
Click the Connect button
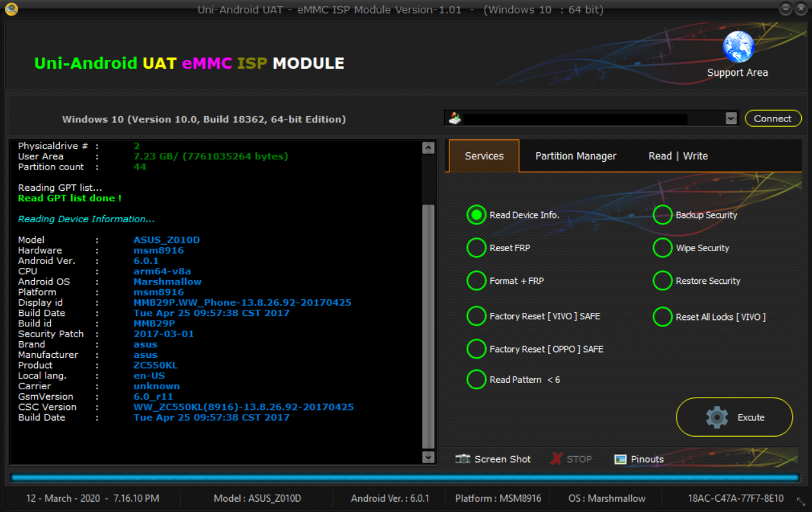(773, 118)
